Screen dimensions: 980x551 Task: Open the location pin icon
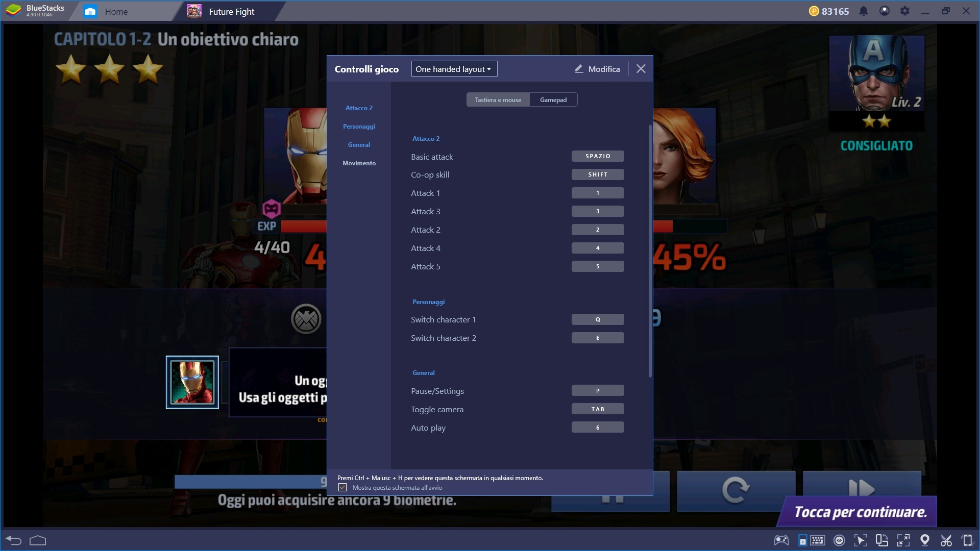click(925, 540)
